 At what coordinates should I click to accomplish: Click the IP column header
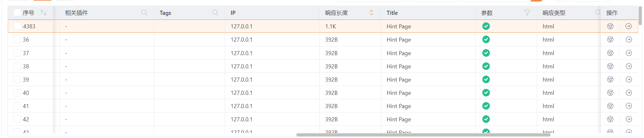(233, 13)
